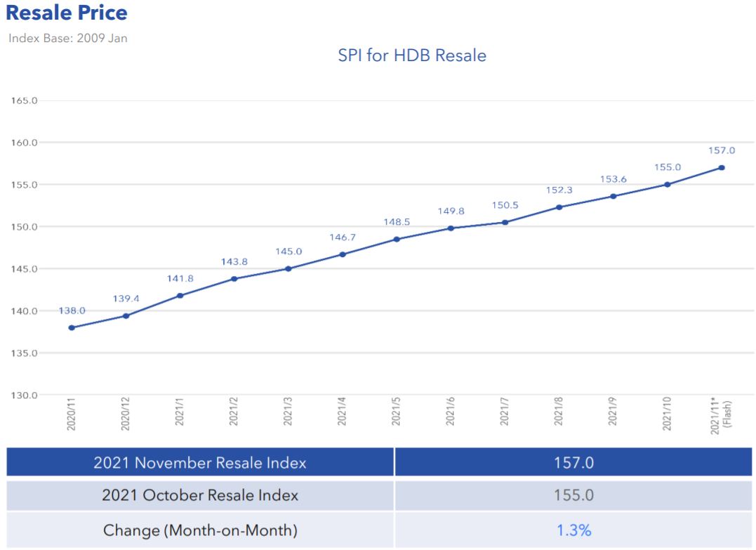The height and width of the screenshot is (550, 756).
Task: Click the "Resale Price" heading
Action: coord(67,13)
